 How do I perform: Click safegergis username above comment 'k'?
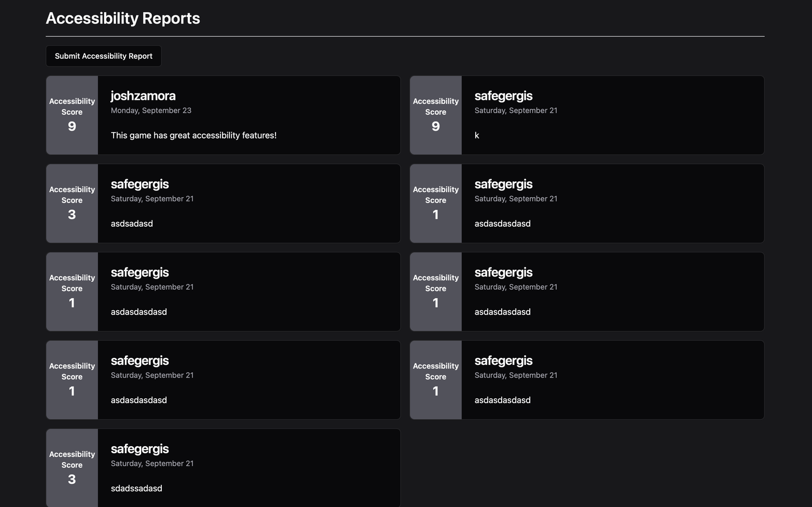coord(503,96)
